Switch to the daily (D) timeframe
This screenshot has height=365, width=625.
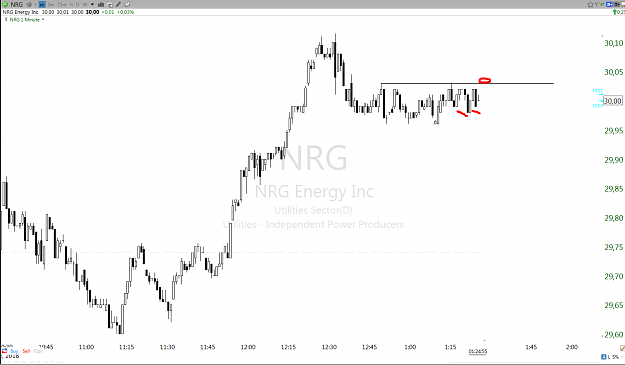point(77,4)
